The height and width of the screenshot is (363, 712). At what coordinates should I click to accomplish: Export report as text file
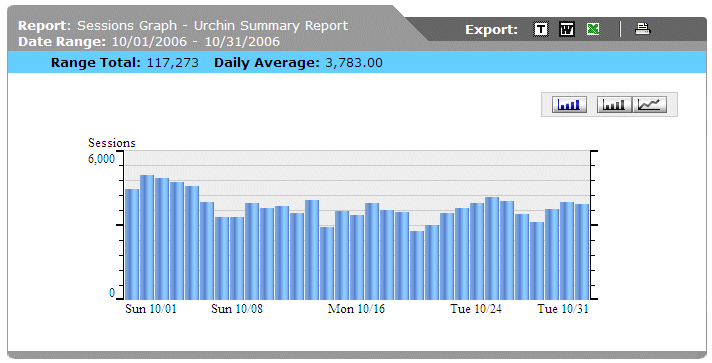(x=540, y=30)
